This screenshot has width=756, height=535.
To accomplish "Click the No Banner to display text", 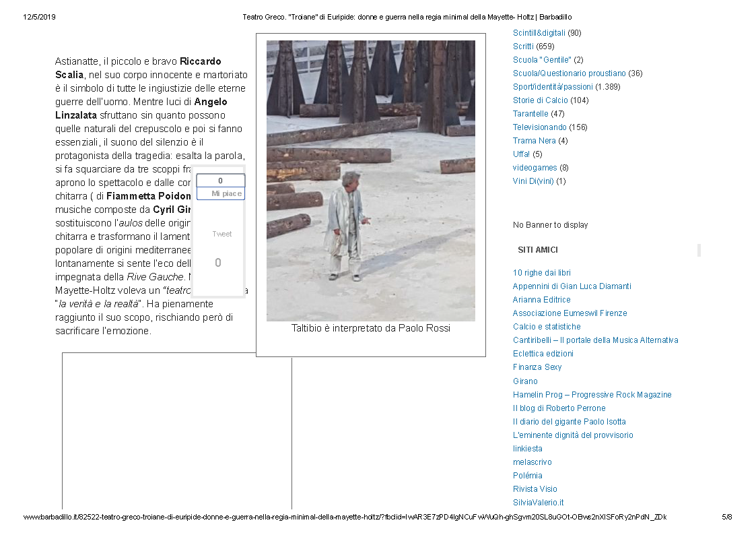I will click(x=550, y=225).
